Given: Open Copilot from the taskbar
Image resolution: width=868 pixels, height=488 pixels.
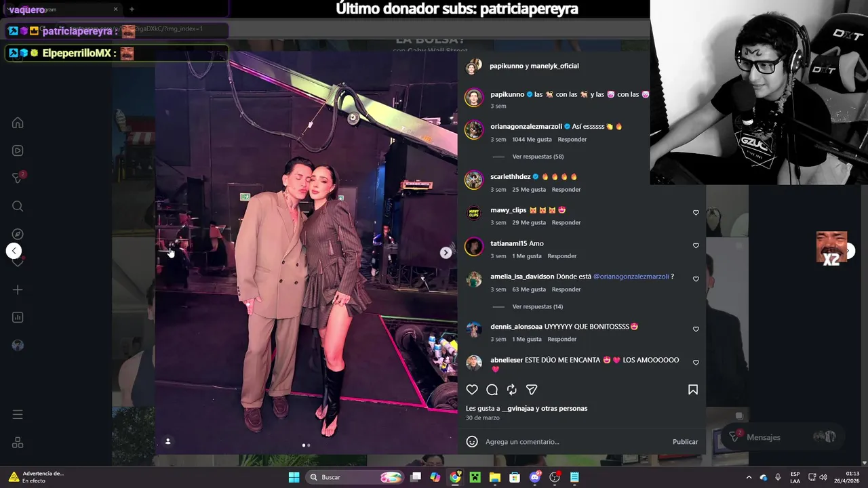Looking at the screenshot, I should 435,477.
